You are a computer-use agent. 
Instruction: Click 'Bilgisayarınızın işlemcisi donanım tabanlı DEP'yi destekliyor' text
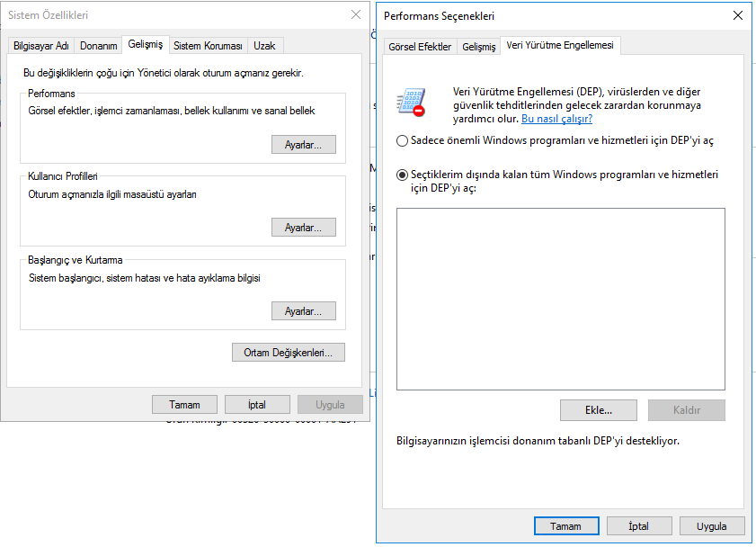coord(538,441)
